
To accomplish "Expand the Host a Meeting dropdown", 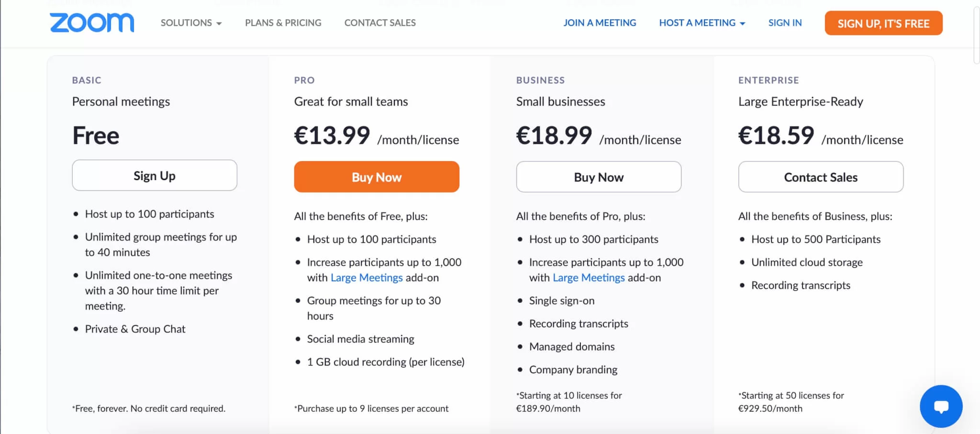I will [x=701, y=23].
